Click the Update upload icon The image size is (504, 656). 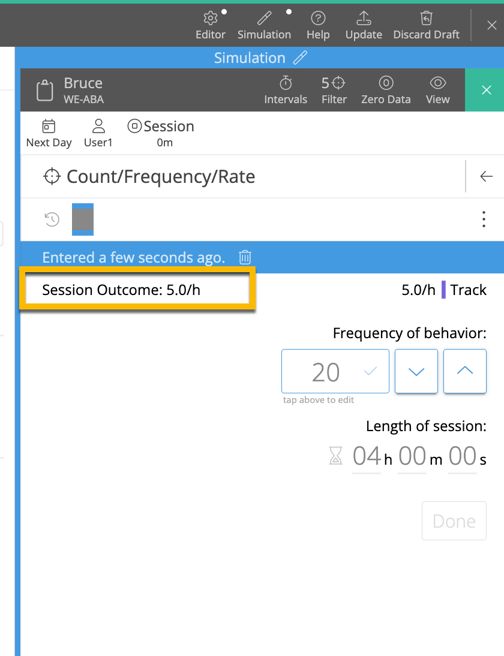(x=363, y=18)
